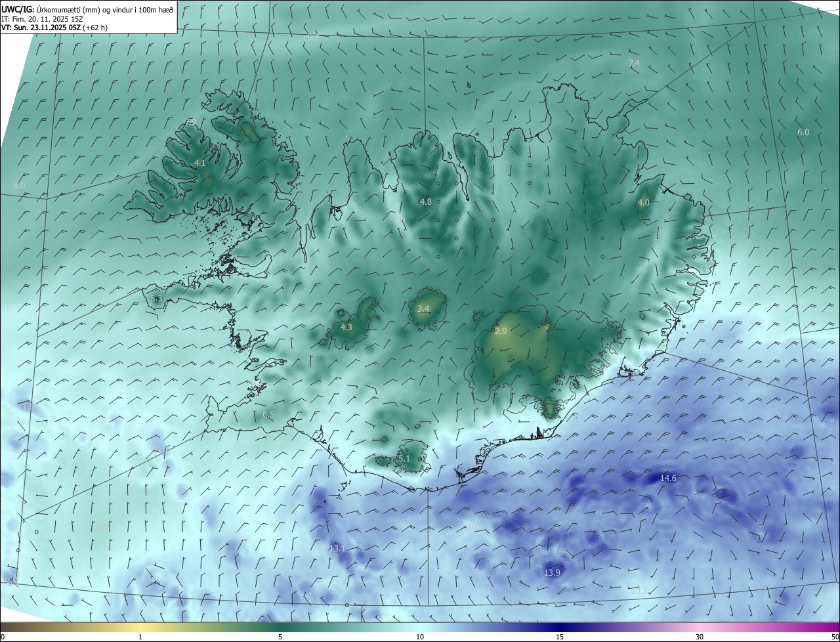The image size is (840, 642).
Task: Click the 2.9 value label over Vatnajökull
Action: click(501, 332)
